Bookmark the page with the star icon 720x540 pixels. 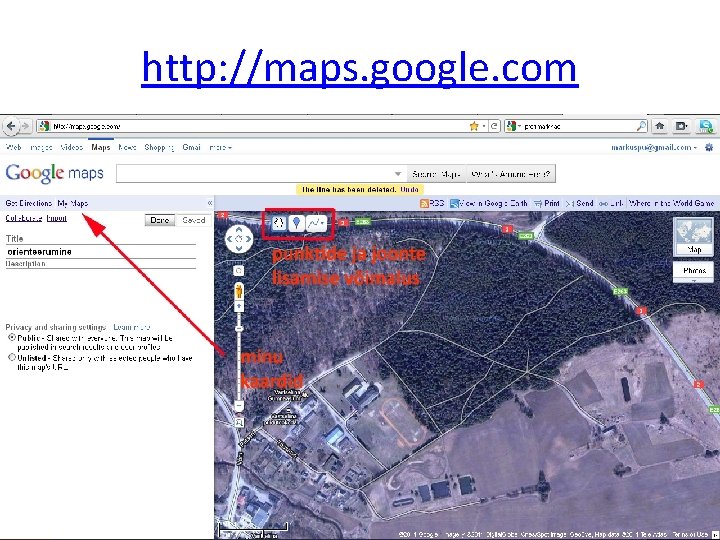(473, 126)
